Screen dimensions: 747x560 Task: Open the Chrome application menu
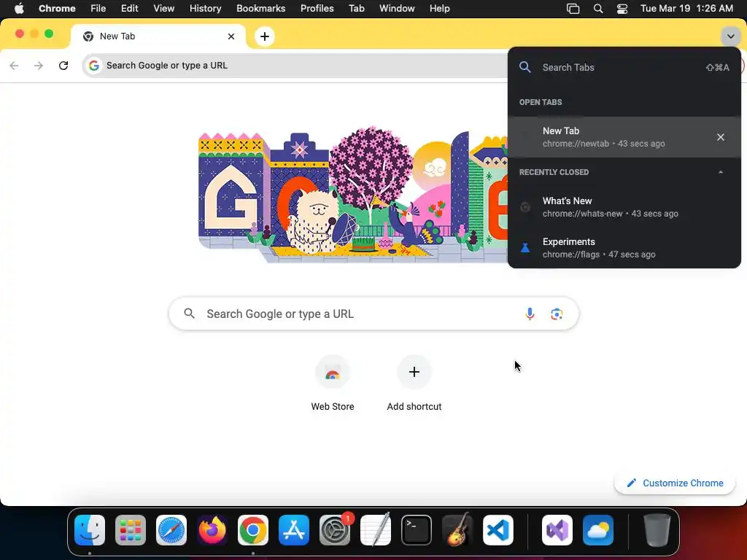[57, 9]
